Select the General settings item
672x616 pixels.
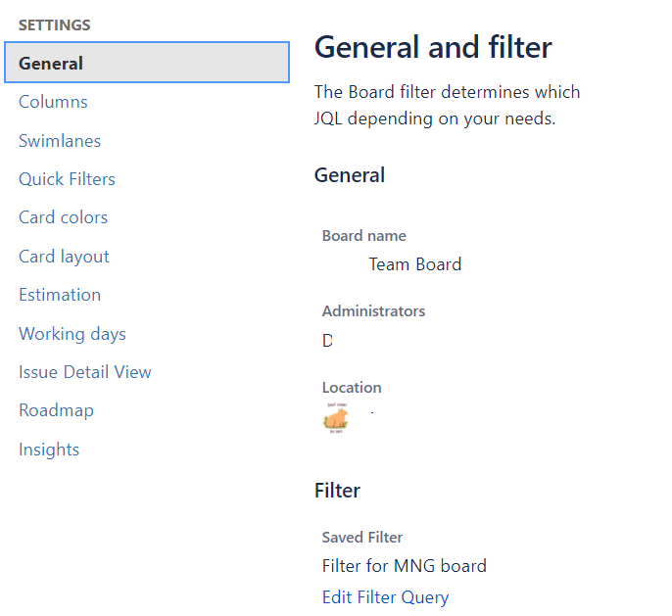coord(147,63)
